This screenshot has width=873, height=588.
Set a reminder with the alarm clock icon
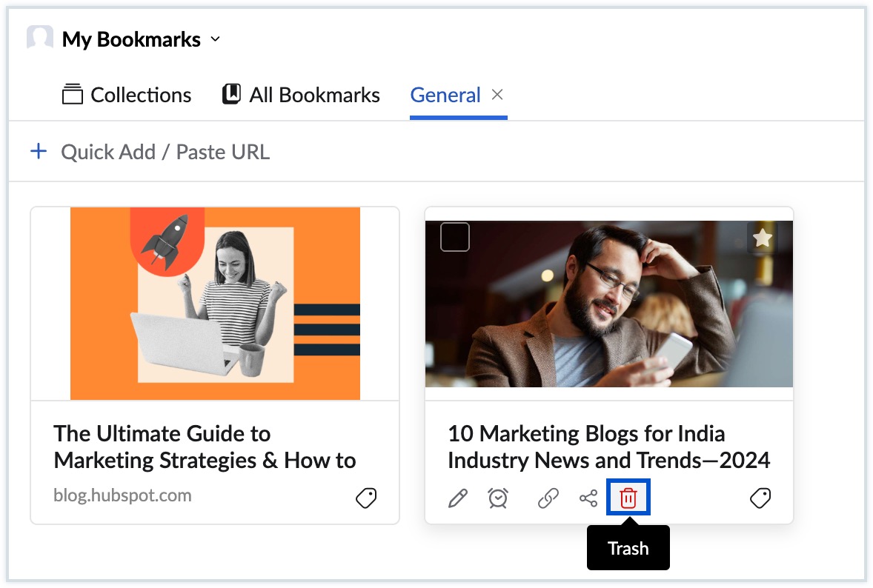point(498,498)
